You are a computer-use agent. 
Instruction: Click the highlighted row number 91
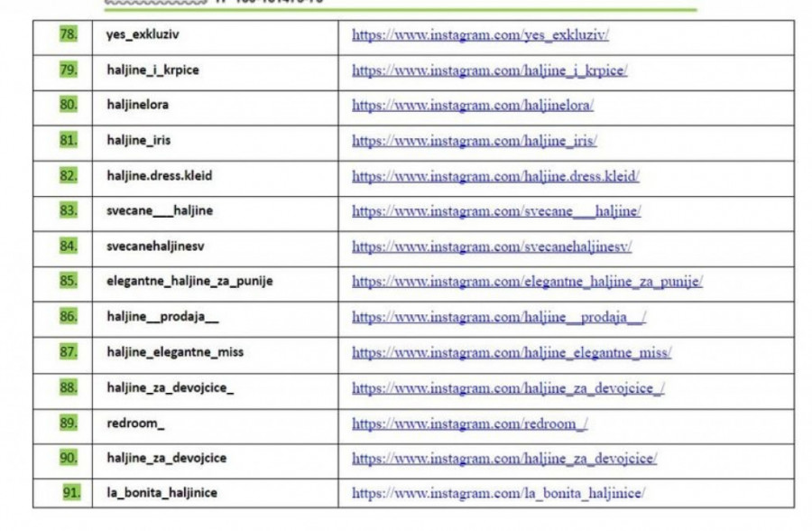point(71,494)
